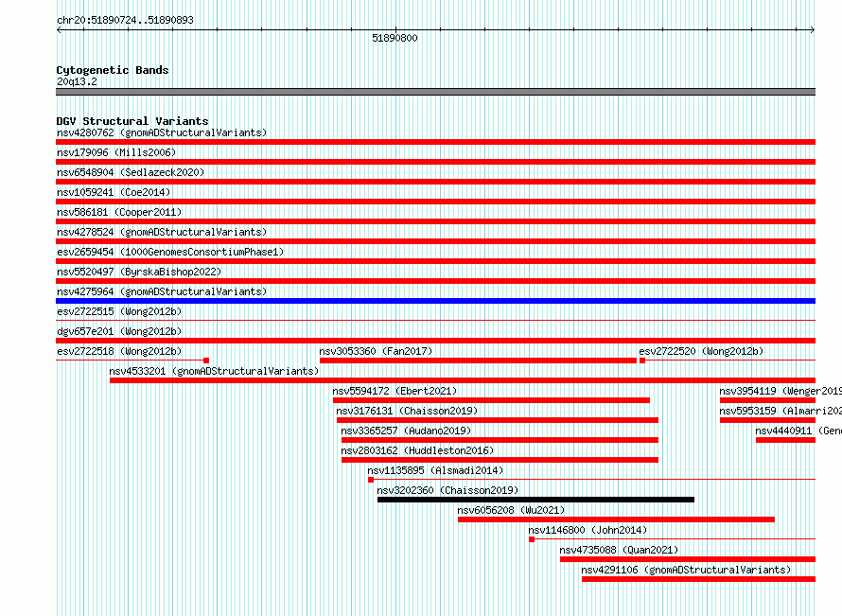Open nsv1146800 John2014 variant
Screen dimensions: 842x616
588,530
